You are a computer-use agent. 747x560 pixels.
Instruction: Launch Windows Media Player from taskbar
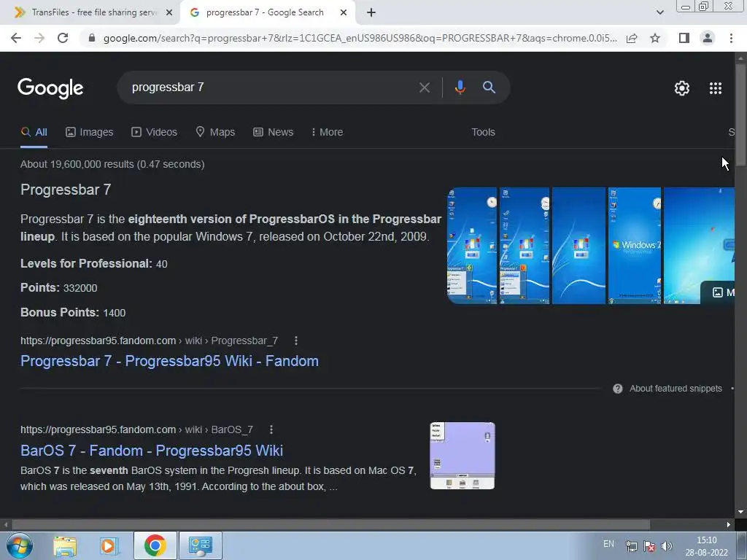click(109, 546)
